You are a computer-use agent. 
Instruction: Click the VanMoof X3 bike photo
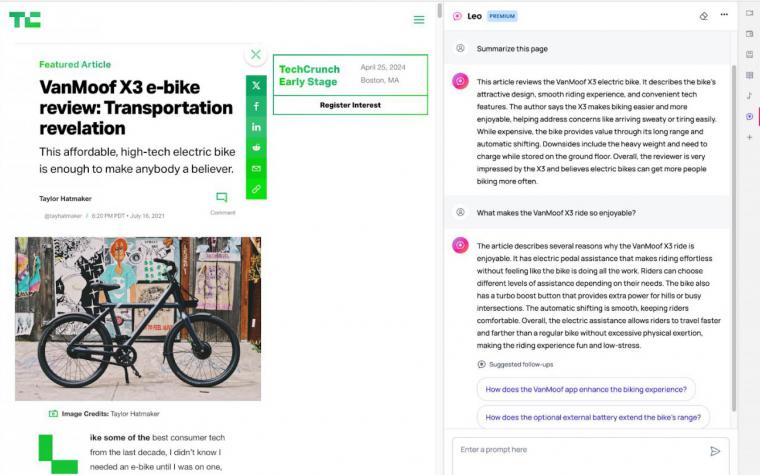[138, 319]
